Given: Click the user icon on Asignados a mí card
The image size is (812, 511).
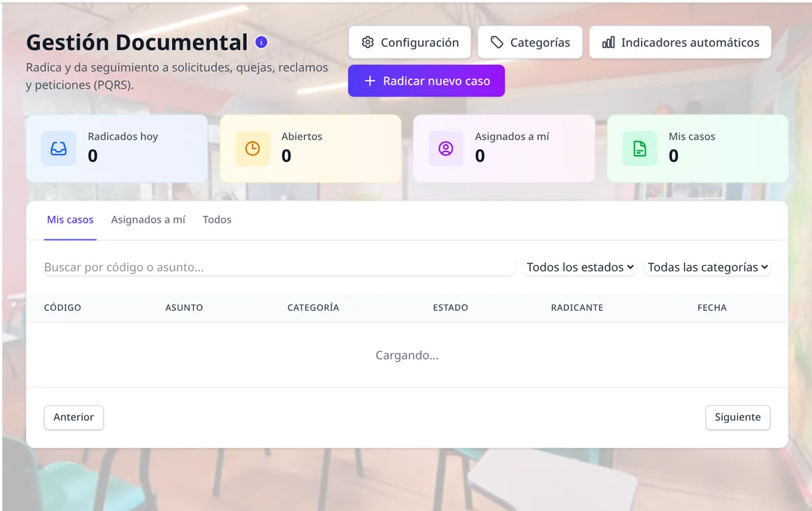Looking at the screenshot, I should pos(446,148).
